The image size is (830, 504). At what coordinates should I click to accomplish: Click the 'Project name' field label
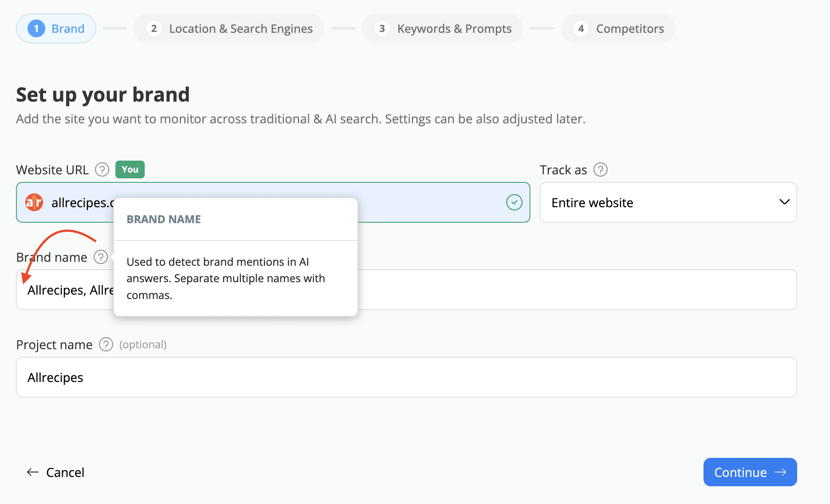coord(55,345)
